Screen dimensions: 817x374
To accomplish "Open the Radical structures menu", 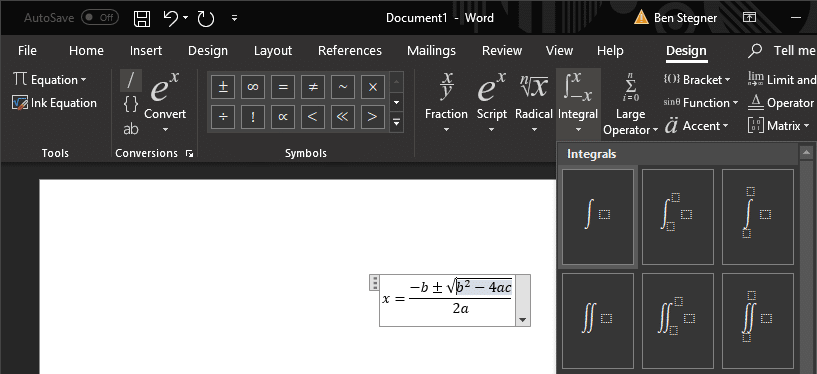I will click(x=534, y=103).
